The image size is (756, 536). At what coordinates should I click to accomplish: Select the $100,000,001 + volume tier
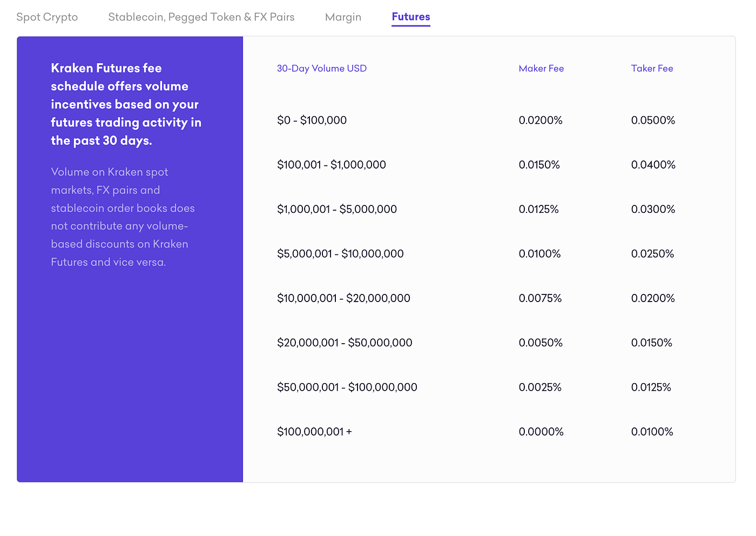tap(314, 431)
